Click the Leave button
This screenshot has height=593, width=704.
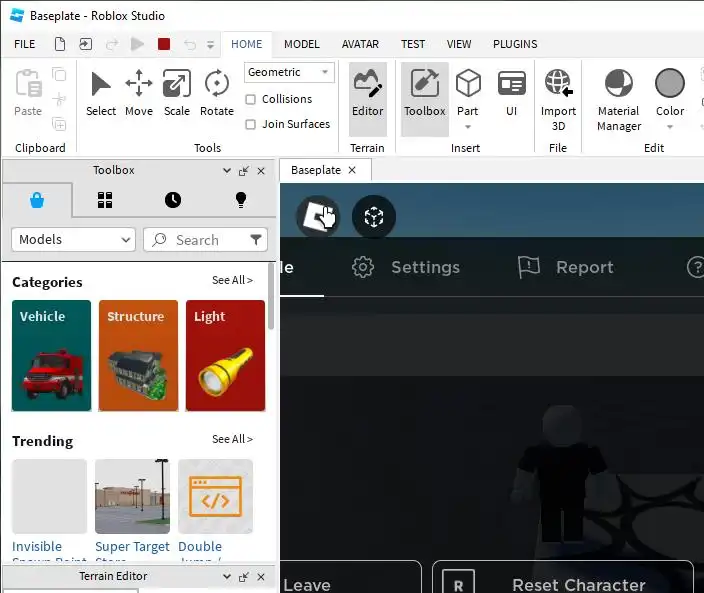pyautogui.click(x=350, y=577)
